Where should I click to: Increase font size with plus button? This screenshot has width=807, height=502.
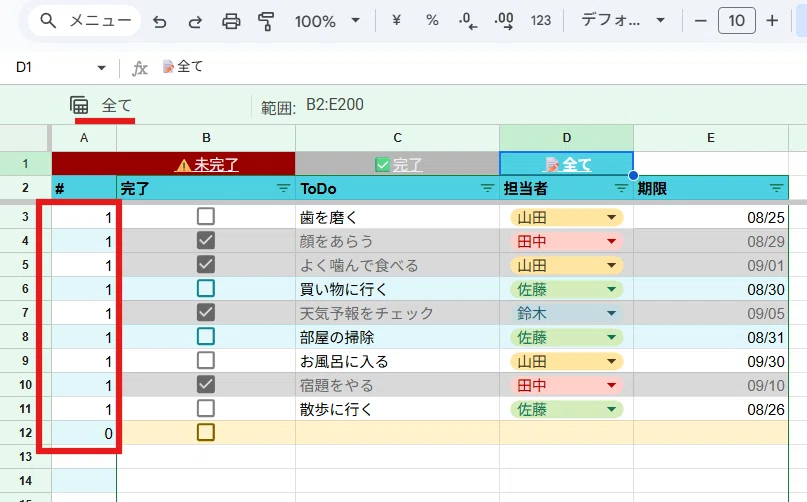tap(772, 21)
